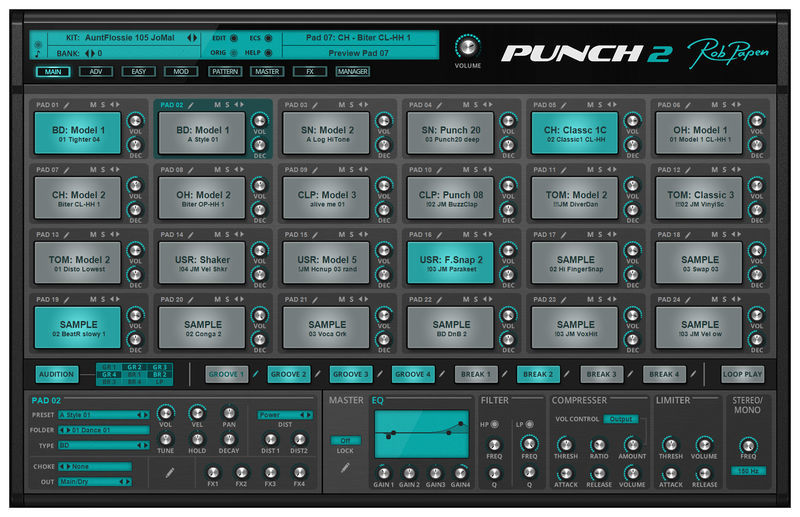800x517 pixels.
Task: Click pencil icon on PAD 24 header
Action: pyautogui.click(x=688, y=300)
